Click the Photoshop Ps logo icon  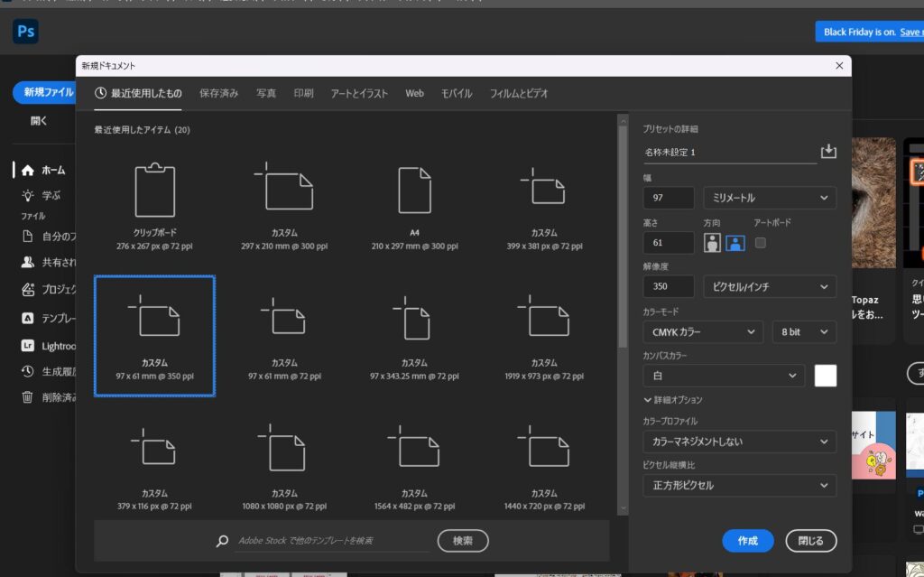click(x=25, y=33)
